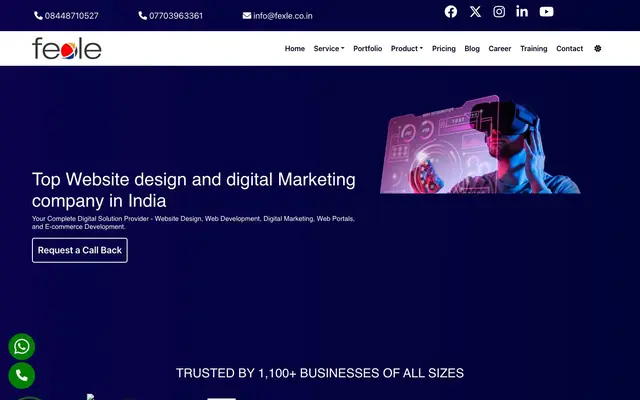Image resolution: width=640 pixels, height=400 pixels.
Task: Open the LinkedIn social icon
Action: [x=522, y=12]
